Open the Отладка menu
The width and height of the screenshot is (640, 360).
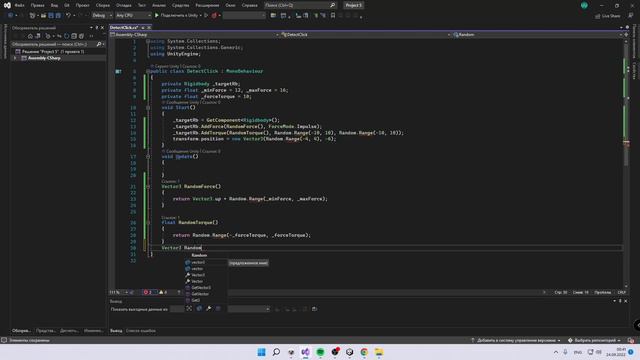pos(123,5)
